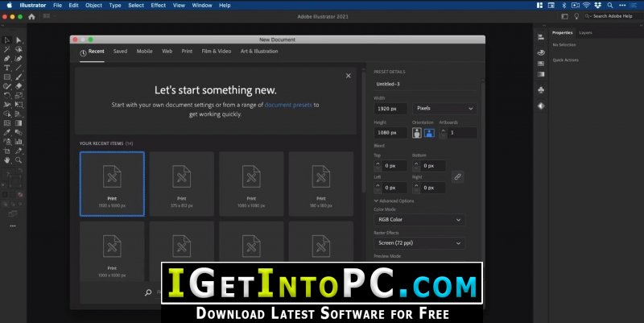644x323 pixels.
Task: Pick the Eyedropper tool
Action: (7, 132)
